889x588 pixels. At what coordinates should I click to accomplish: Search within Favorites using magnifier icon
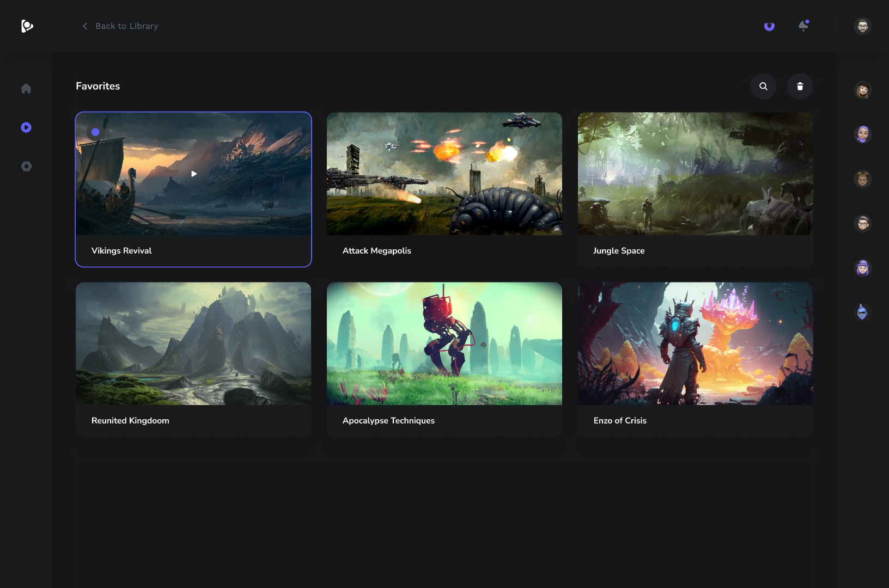click(763, 87)
